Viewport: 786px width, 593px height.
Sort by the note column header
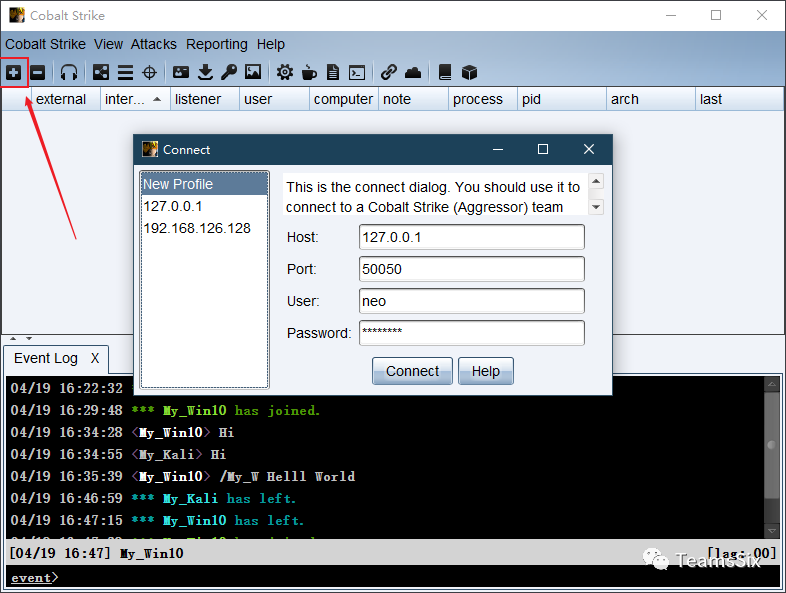point(413,99)
